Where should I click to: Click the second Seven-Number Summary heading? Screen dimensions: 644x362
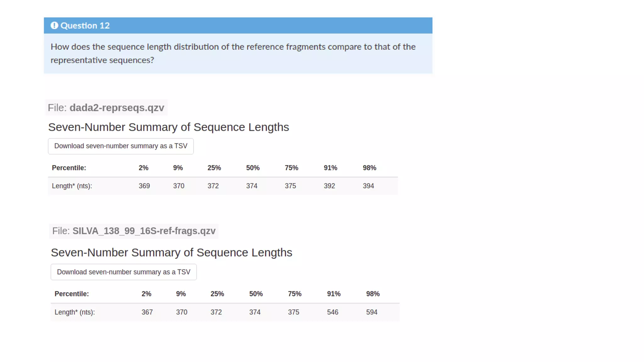point(171,253)
